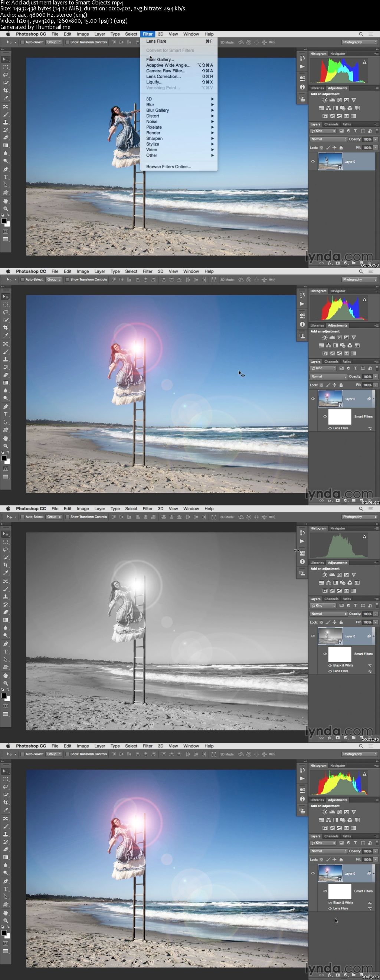Add Levels adjustment in the grayscale frame
380x980 pixels.
(332, 574)
